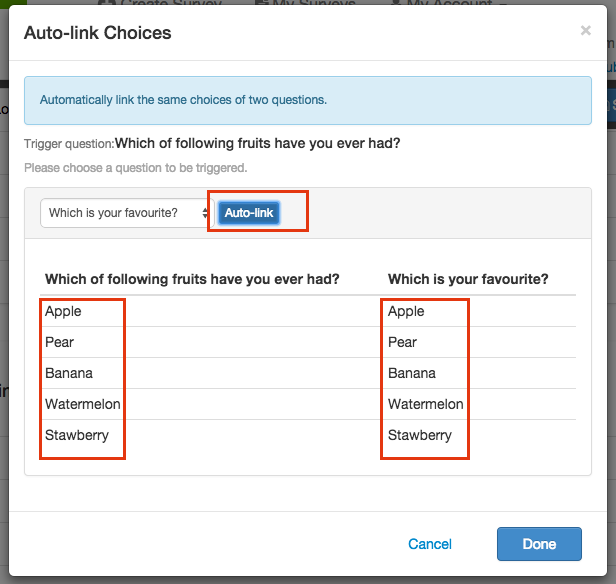Click the 'Which of following fruits' column header
Screen dimensions: 616x584
(192, 279)
